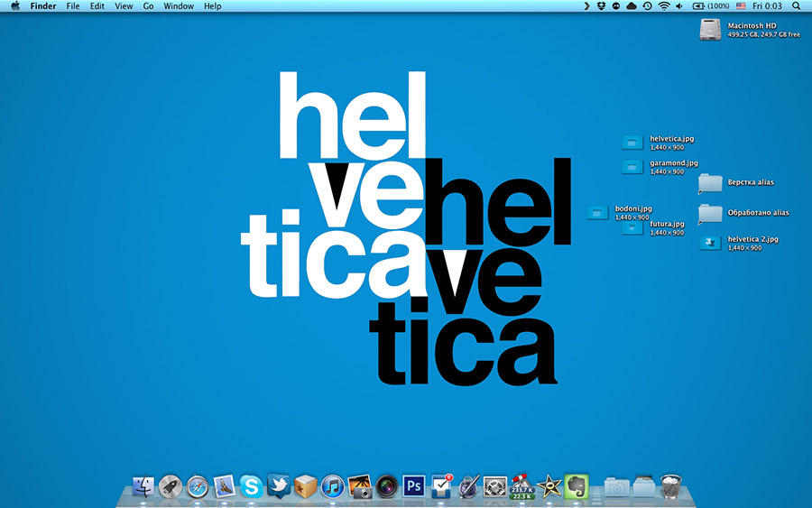Select helvetica.jpg on the desktop

point(632,143)
